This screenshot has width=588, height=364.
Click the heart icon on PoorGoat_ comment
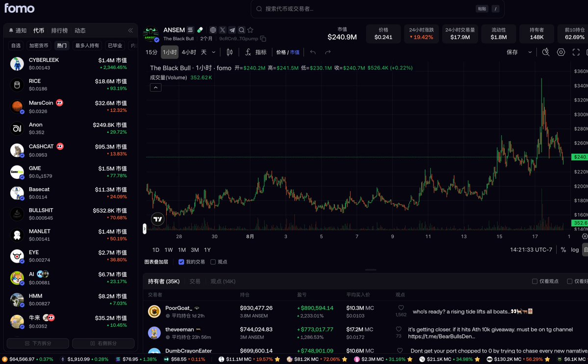401,308
